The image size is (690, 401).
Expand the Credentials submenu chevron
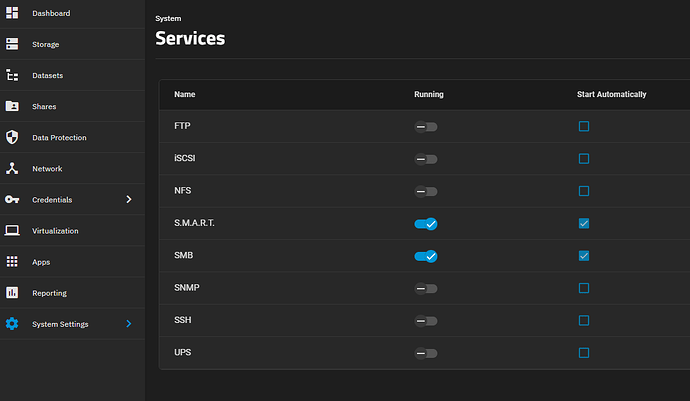128,199
